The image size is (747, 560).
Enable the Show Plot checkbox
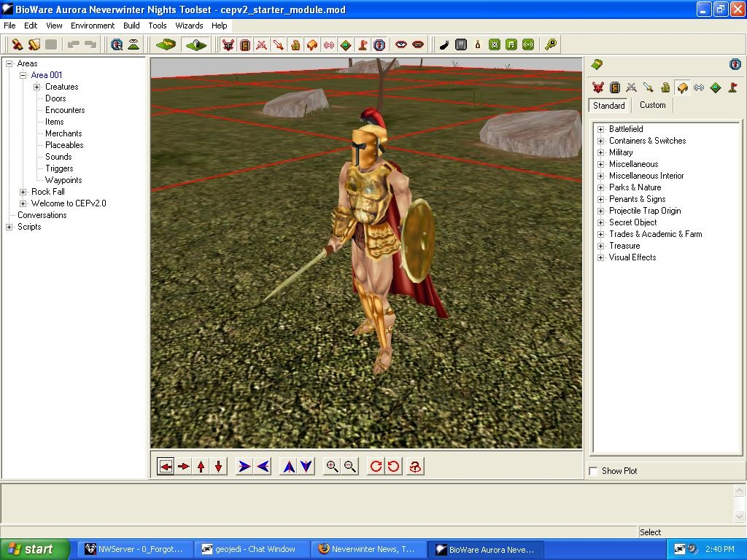pyautogui.click(x=594, y=471)
